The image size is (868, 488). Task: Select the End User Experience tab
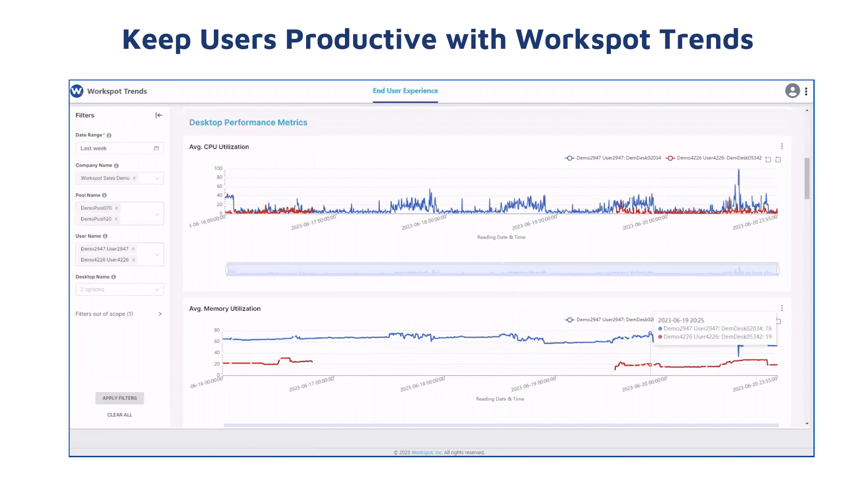coord(406,90)
